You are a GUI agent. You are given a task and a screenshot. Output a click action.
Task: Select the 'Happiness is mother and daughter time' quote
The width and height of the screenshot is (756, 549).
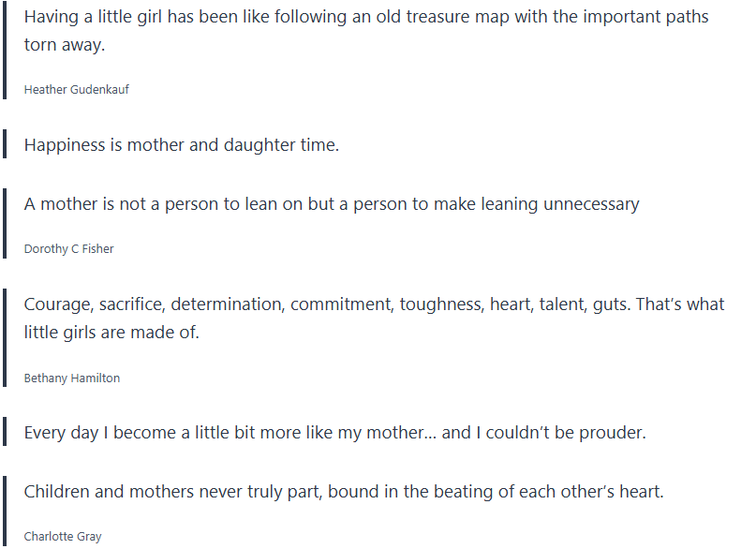tap(181, 145)
